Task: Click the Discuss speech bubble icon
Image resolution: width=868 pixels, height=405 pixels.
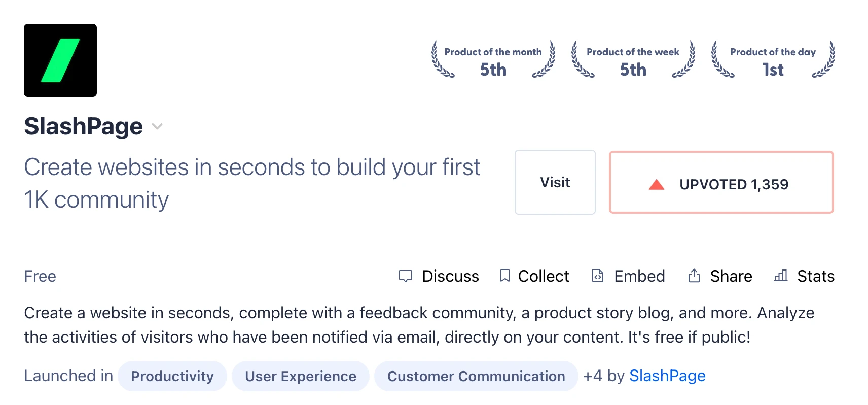Action: [406, 276]
